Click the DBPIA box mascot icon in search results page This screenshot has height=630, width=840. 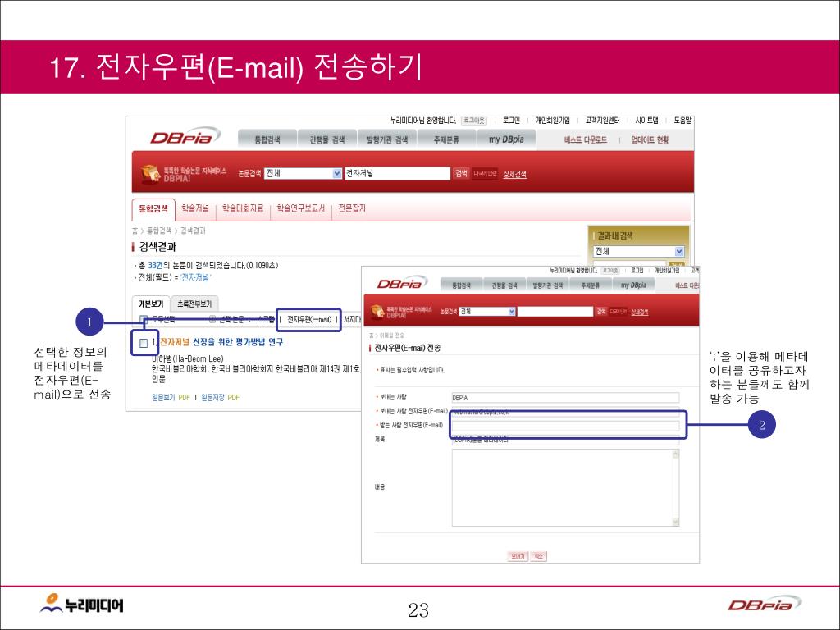tap(151, 173)
